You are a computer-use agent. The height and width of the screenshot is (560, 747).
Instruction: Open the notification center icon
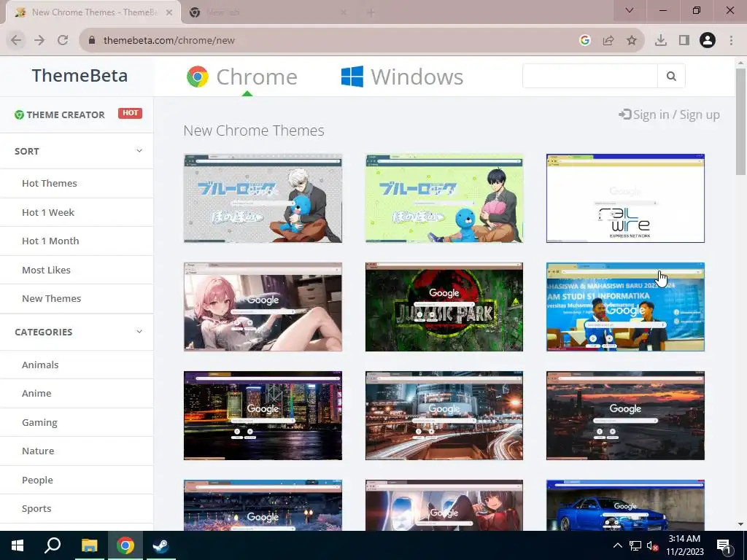coord(724,546)
